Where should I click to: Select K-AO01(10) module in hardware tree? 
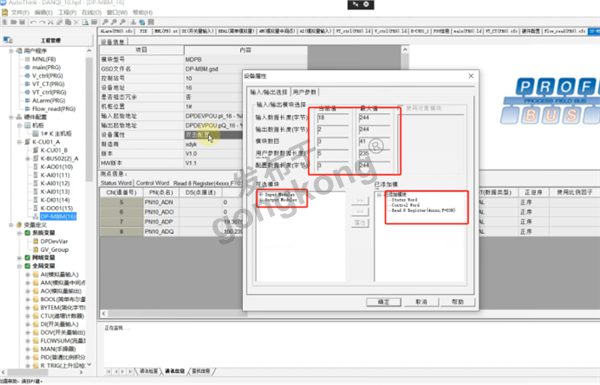pyautogui.click(x=57, y=167)
